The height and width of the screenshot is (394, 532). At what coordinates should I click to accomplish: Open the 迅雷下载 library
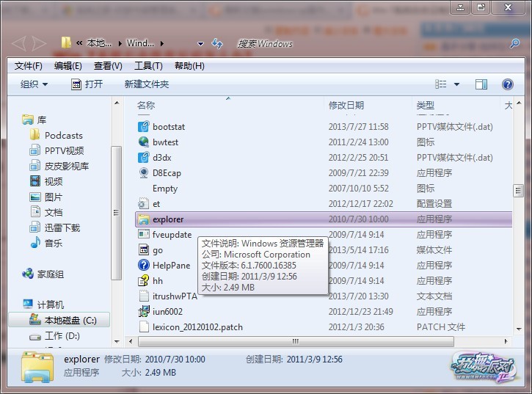pos(55,227)
